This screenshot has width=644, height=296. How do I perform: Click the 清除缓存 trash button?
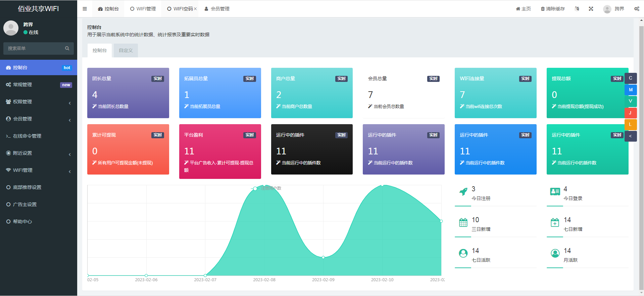[553, 9]
